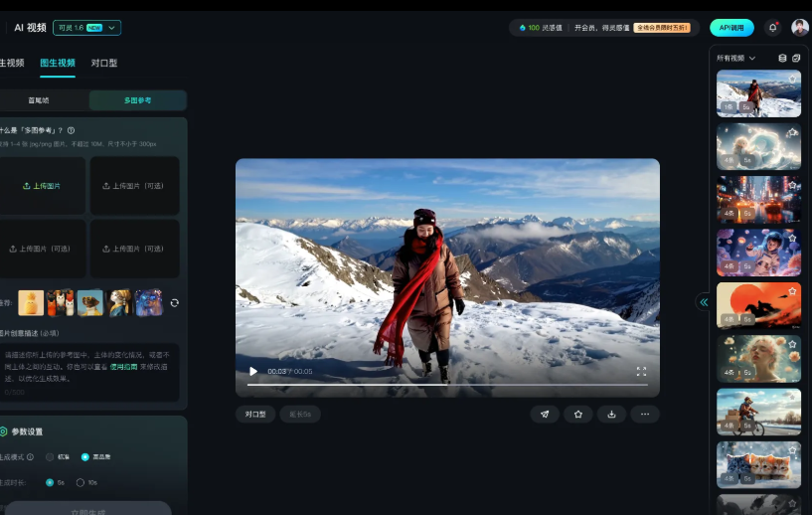The image size is (812, 515).
Task: Star the astronaut child thumbnail
Action: [x=792, y=239]
